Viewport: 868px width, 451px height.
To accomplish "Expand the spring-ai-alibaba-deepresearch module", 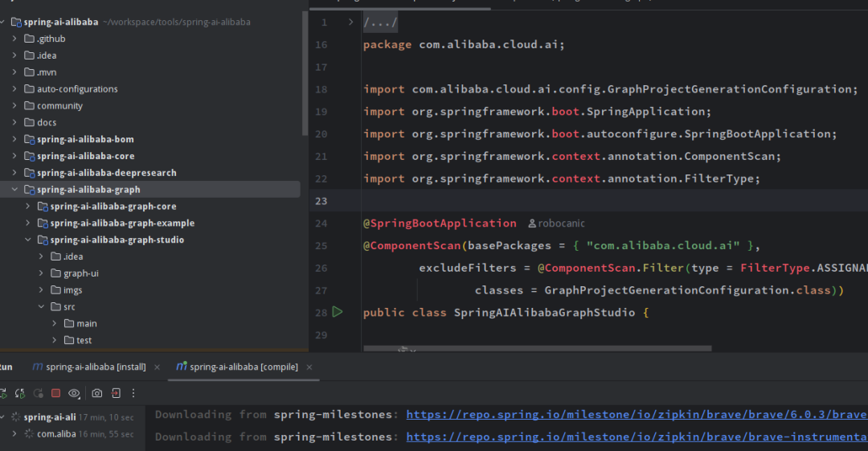I will tap(14, 173).
